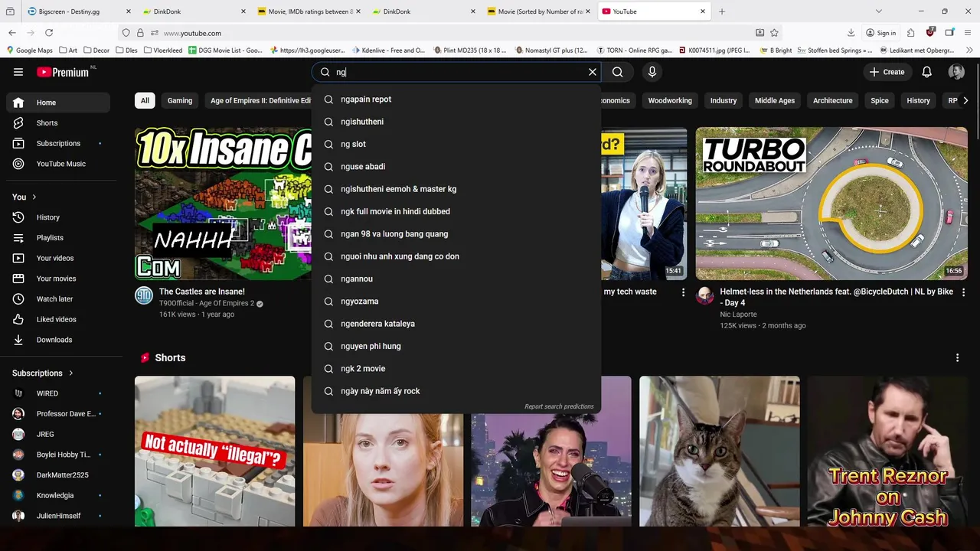This screenshot has width=980, height=551.
Task: Choose suggestion 'nguse abadi'
Action: point(456,167)
